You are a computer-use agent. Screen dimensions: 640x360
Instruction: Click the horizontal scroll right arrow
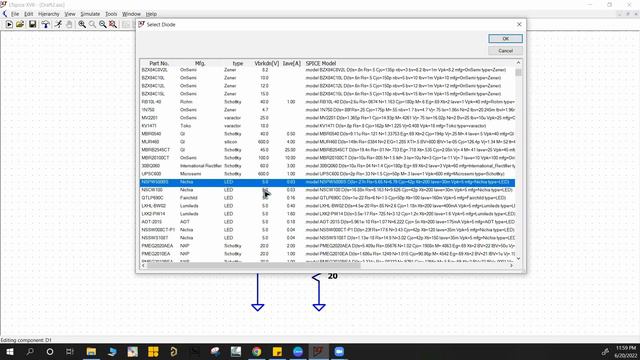[511, 266]
